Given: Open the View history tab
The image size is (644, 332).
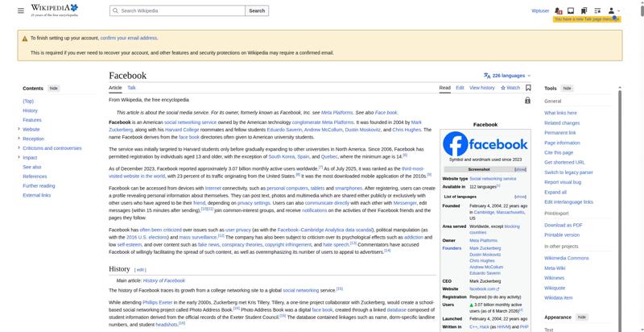Looking at the screenshot, I should pyautogui.click(x=482, y=88).
